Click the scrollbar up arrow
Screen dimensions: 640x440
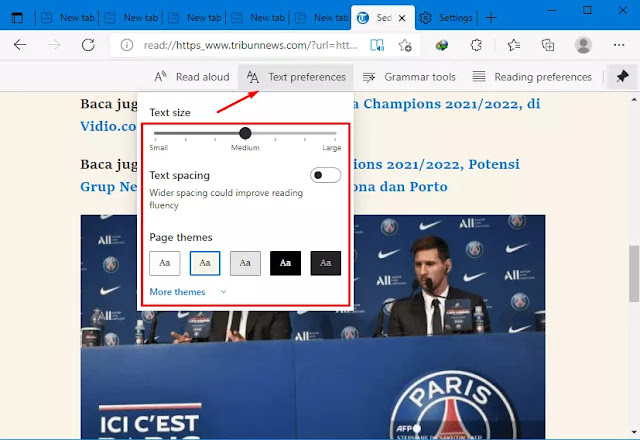[634, 99]
